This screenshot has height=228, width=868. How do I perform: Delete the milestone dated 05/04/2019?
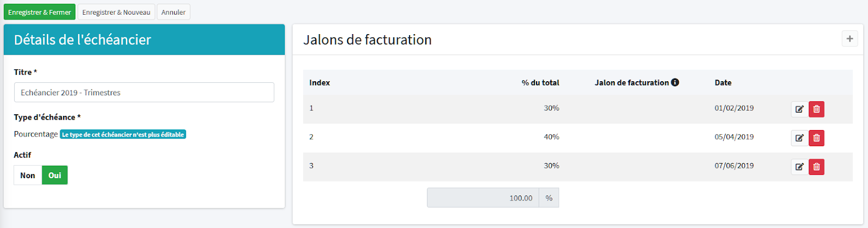point(816,138)
